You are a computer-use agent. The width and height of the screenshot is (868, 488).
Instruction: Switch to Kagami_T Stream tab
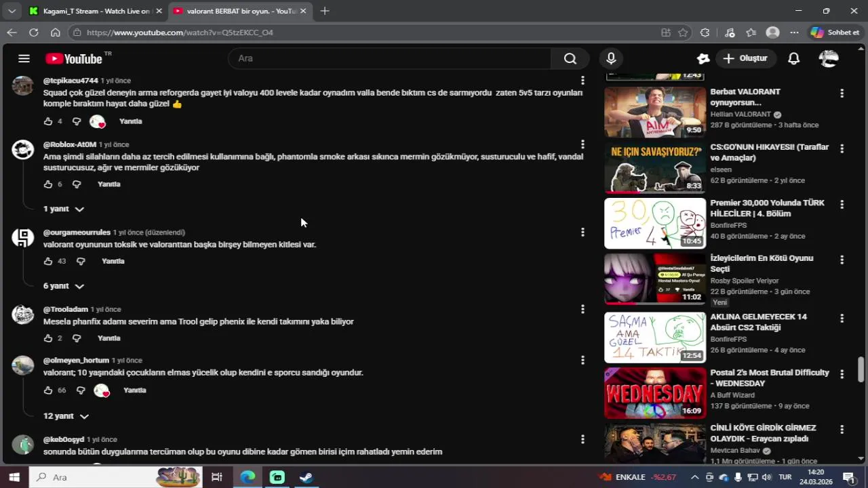95,11
